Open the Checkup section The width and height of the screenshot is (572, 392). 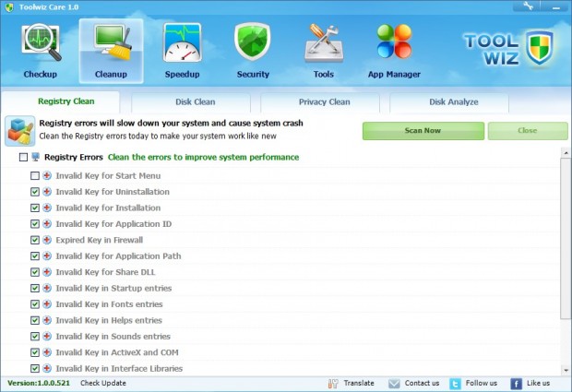pyautogui.click(x=41, y=51)
